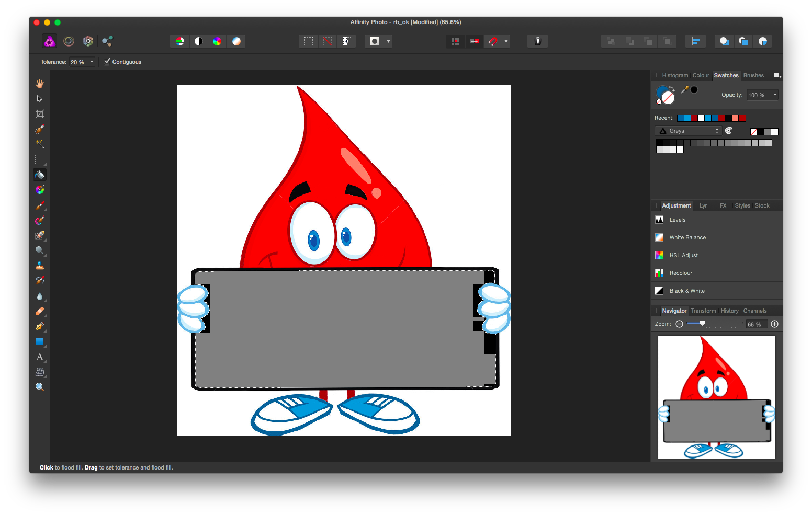812x515 pixels.
Task: Open Tolerance percentage dropdown
Action: [x=92, y=62]
